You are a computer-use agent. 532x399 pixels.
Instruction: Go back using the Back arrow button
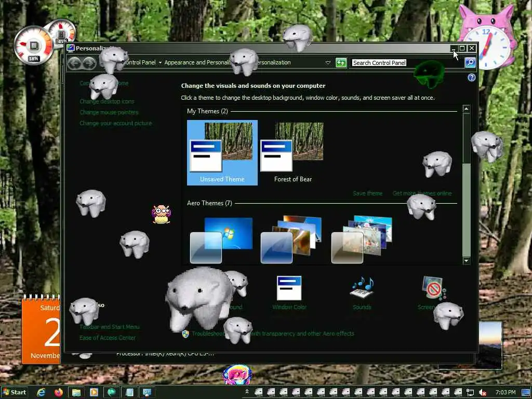tap(75, 63)
